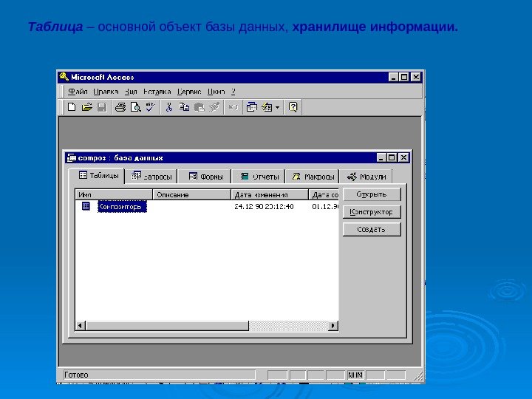Click the Конструктор button

click(372, 212)
